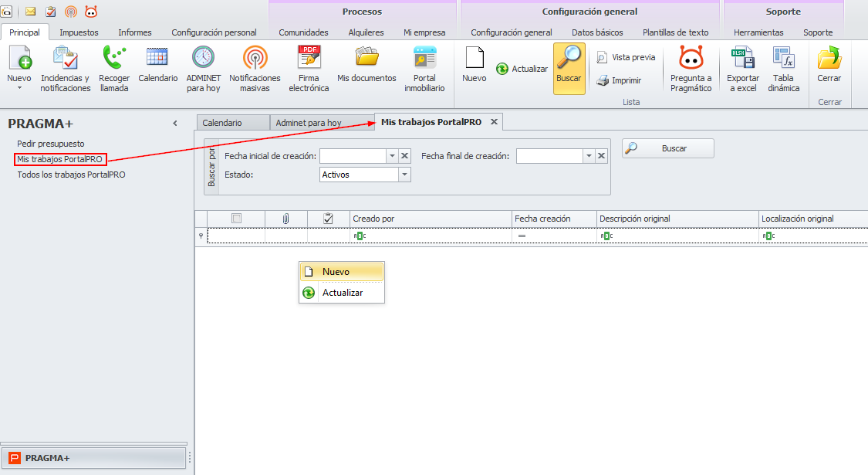Screen dimensions: 868x475
Task: Open the Descripción original filter operator
Action: [x=606, y=236]
